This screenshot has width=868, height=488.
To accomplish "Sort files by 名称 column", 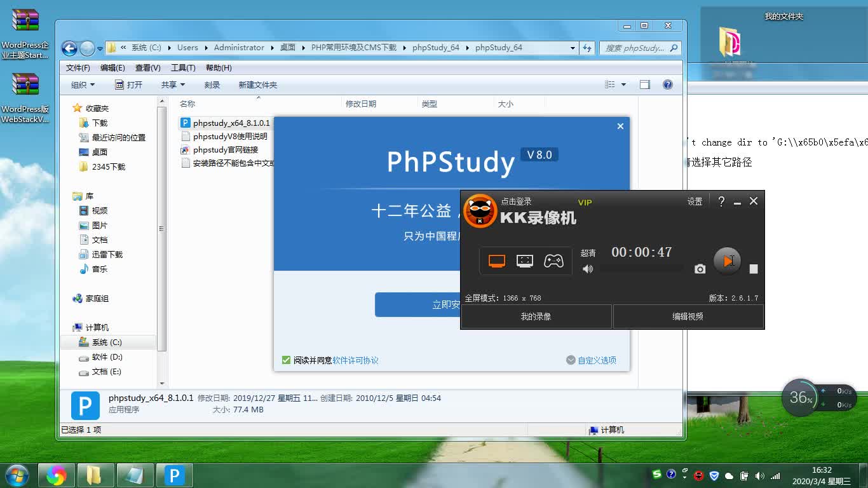I will tap(187, 104).
